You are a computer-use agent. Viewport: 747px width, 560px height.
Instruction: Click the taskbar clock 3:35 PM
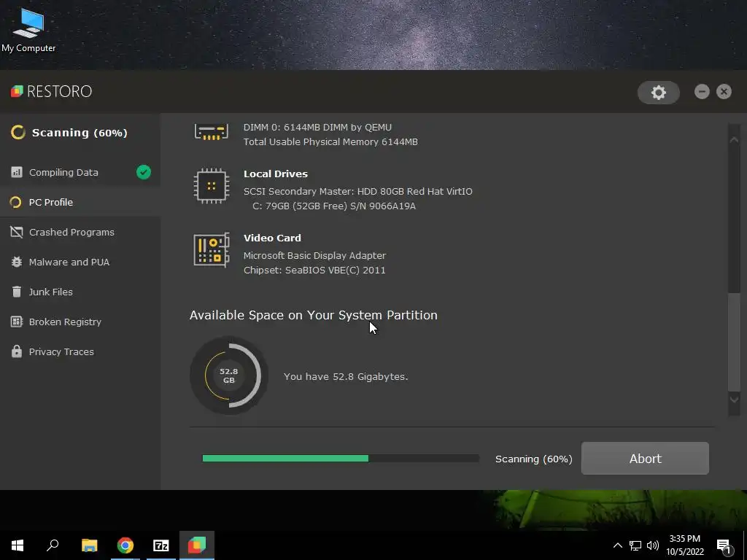[x=684, y=539]
